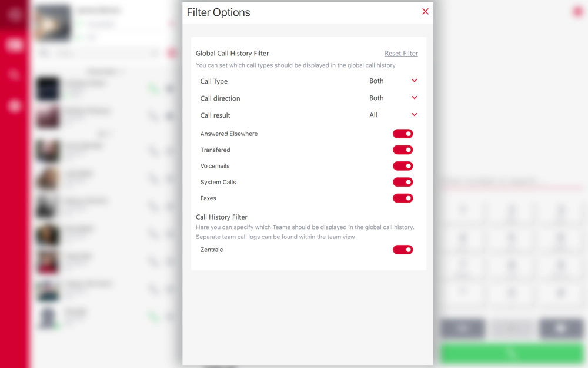Turn off the Transfered toggle

(x=403, y=150)
